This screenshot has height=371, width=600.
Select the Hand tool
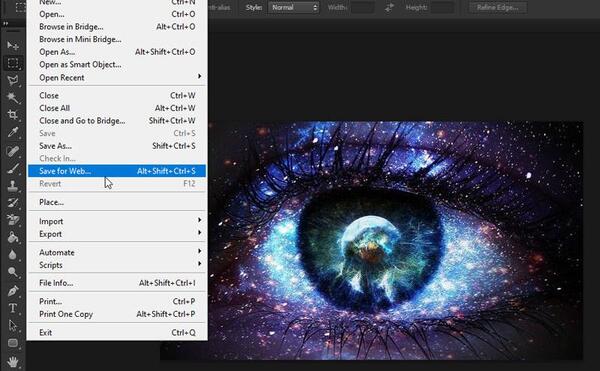[x=13, y=361]
